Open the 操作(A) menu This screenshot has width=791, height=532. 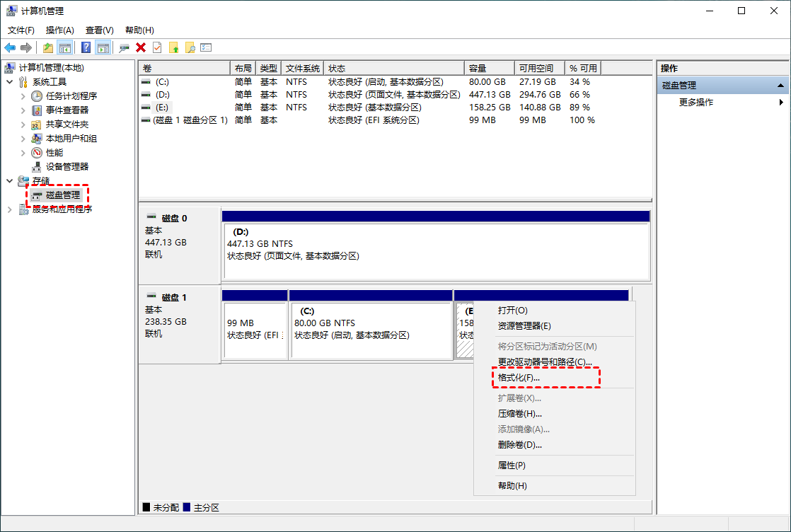click(59, 30)
